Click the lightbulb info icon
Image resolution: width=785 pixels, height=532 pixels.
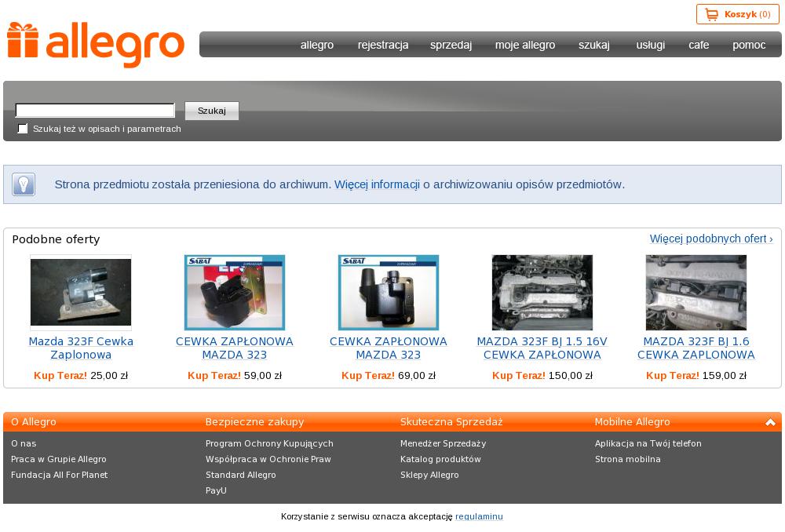(x=24, y=184)
